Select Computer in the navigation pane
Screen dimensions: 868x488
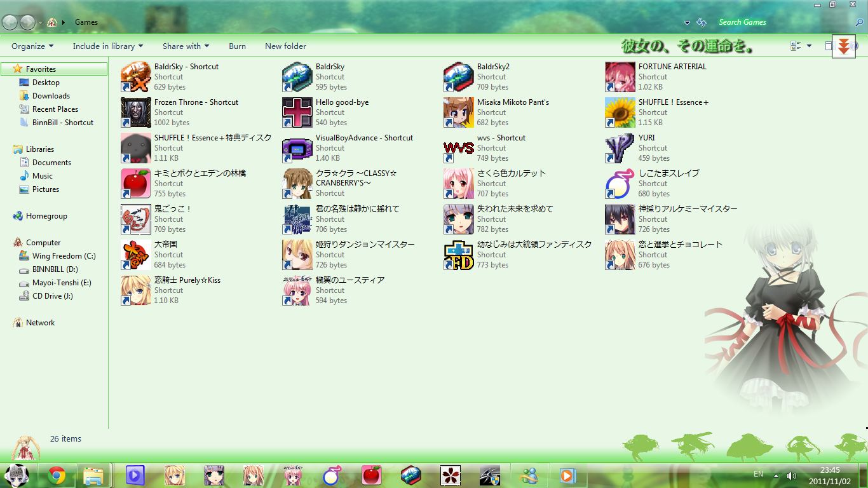point(43,242)
